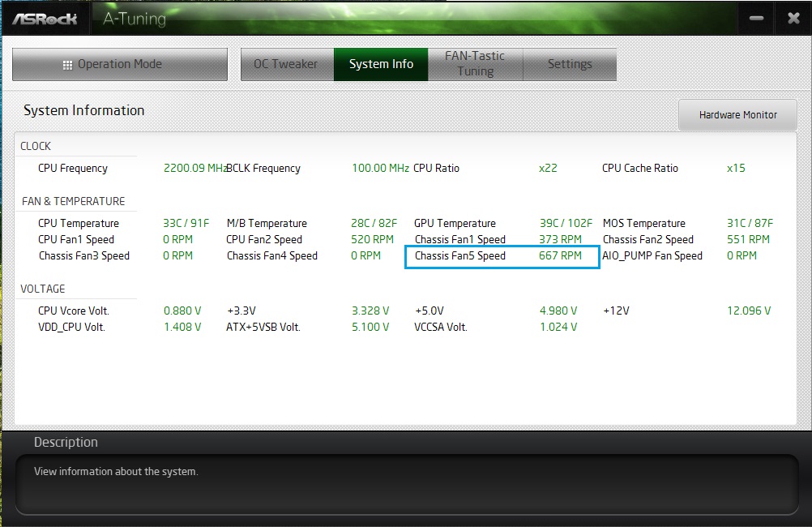
Task: Select the System Info tab
Action: 381,64
